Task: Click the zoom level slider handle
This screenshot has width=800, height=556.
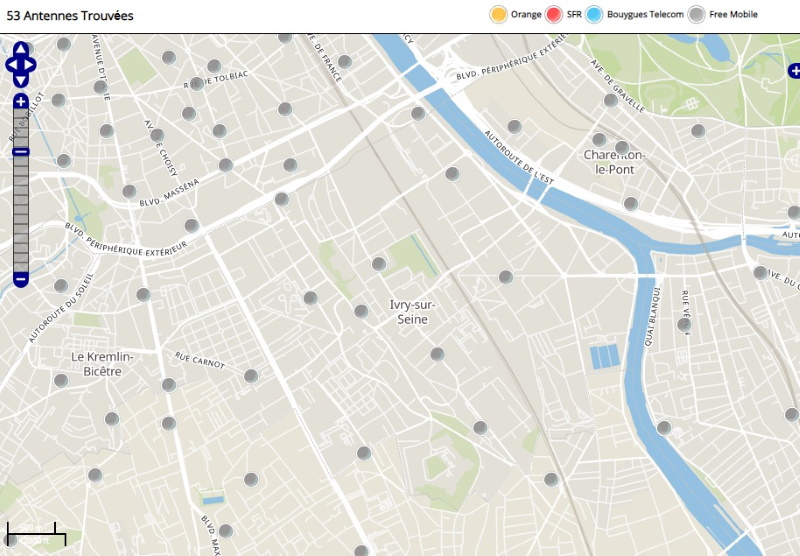Action: (x=21, y=152)
